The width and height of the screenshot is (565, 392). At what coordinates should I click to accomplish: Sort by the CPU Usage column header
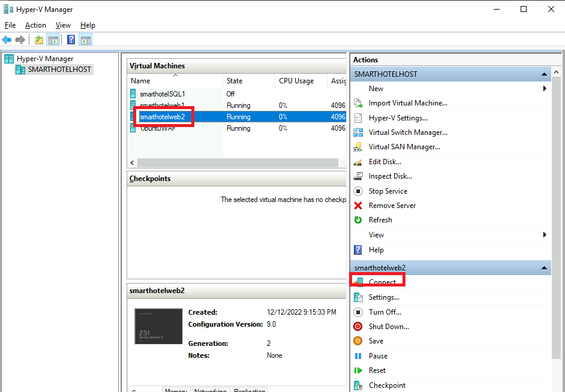pyautogui.click(x=301, y=81)
